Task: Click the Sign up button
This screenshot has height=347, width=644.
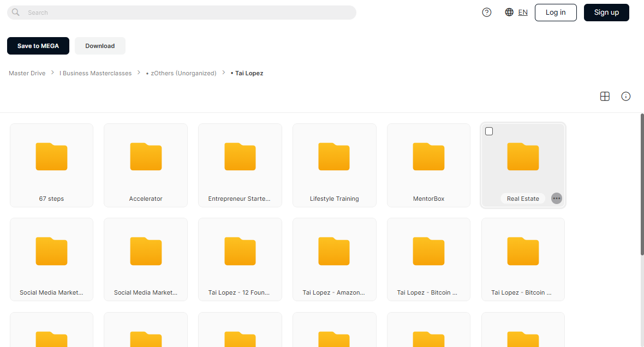Action: click(x=607, y=13)
